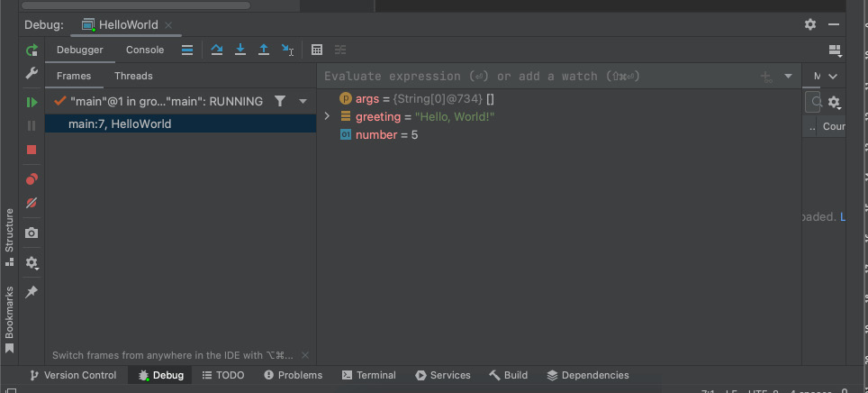Viewport: 868px width, 393px height.
Task: Open the Dependencies tool window
Action: (x=587, y=375)
